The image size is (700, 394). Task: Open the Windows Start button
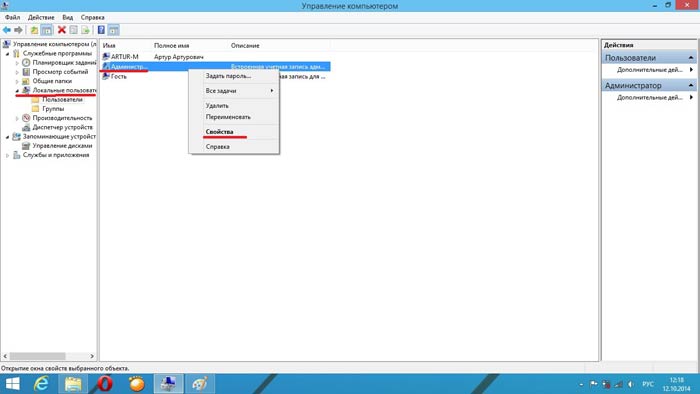(x=12, y=384)
